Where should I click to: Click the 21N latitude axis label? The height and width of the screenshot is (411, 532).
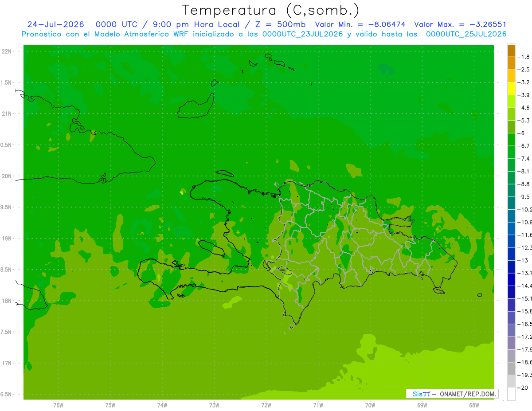pyautogui.click(x=7, y=114)
